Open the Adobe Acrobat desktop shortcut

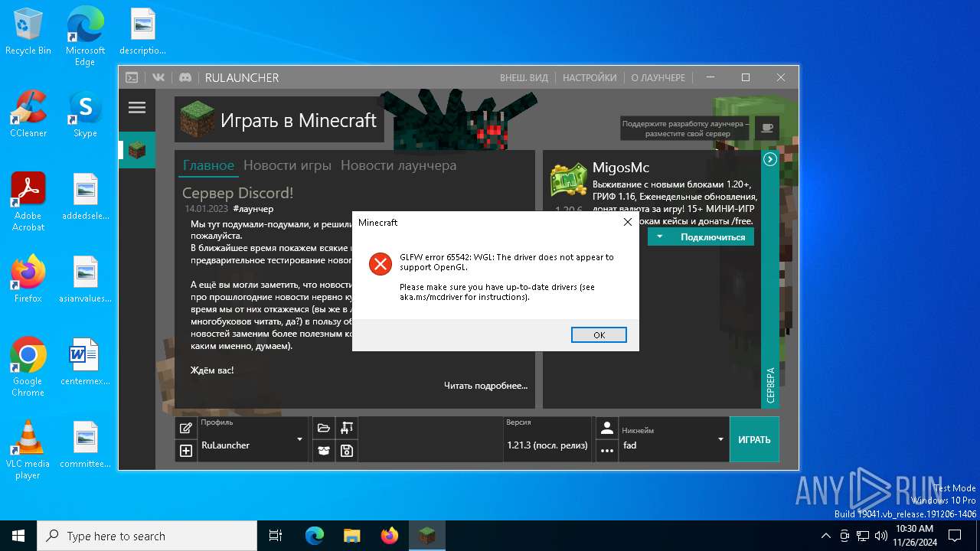pos(28,201)
